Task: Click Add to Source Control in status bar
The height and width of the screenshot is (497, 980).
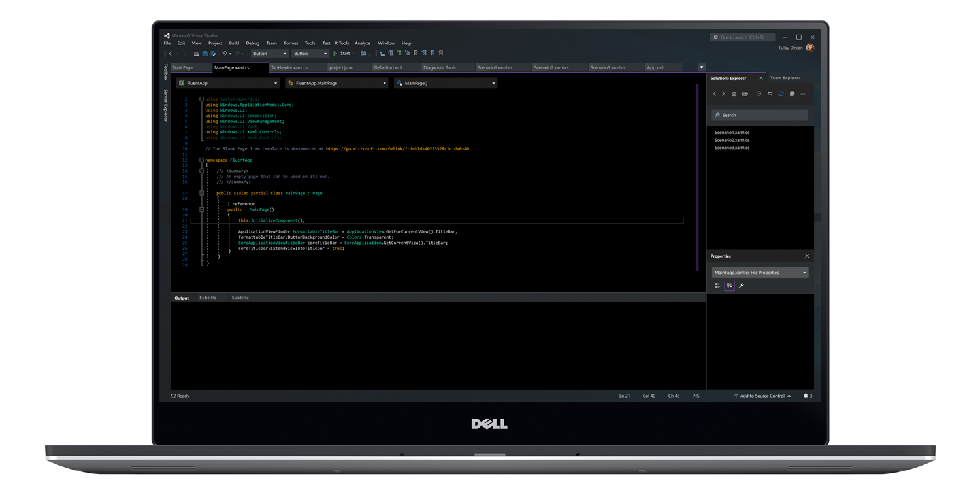Action: click(762, 396)
